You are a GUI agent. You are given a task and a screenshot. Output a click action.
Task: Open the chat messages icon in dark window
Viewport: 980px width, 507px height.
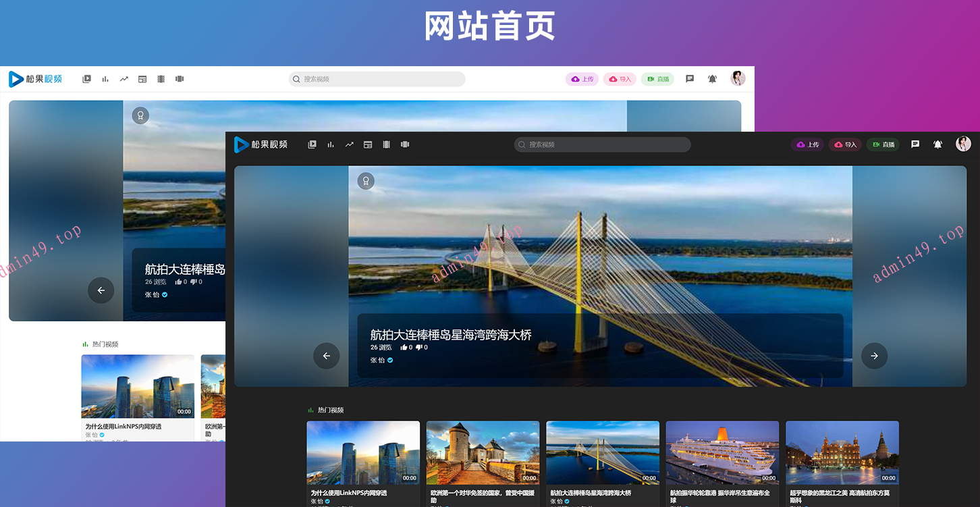tap(915, 144)
